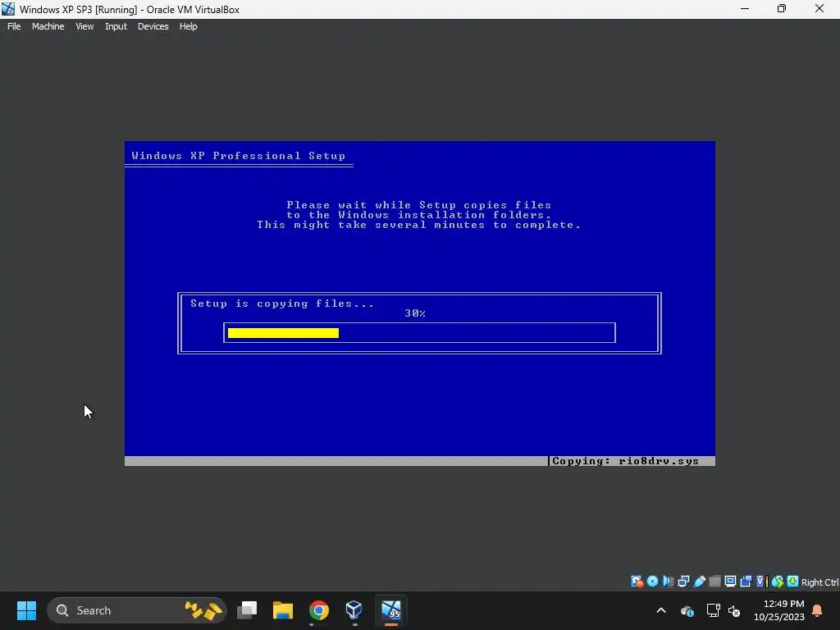Click the USB devices indicator icon
The width and height of the screenshot is (840, 630).
[700, 582]
